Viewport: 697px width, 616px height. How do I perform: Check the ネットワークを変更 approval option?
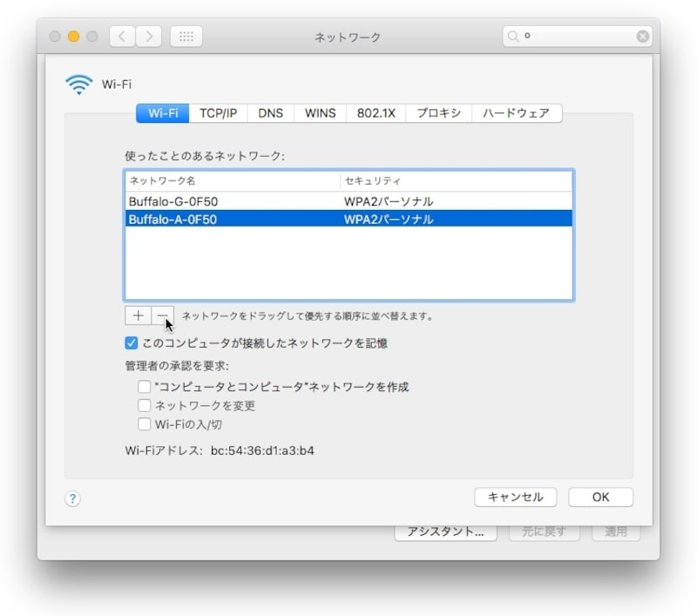(x=144, y=405)
